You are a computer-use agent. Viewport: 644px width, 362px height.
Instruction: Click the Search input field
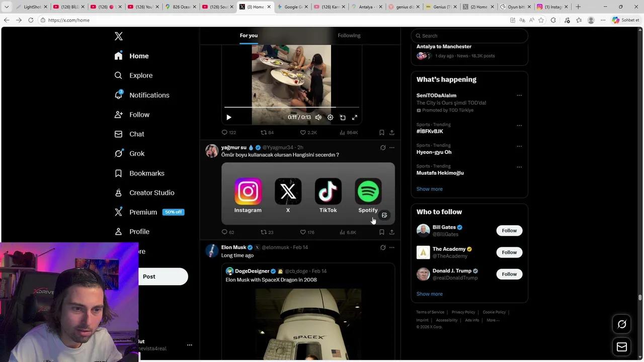[x=469, y=36]
